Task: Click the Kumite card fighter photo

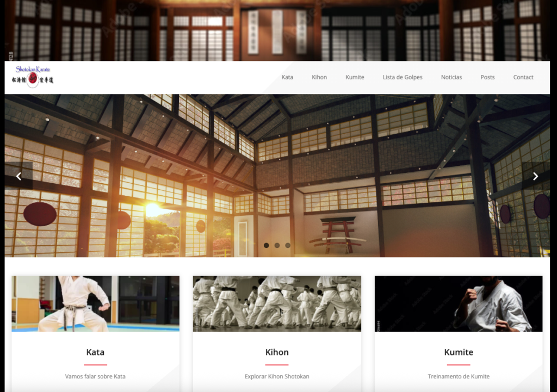Action: [x=459, y=303]
